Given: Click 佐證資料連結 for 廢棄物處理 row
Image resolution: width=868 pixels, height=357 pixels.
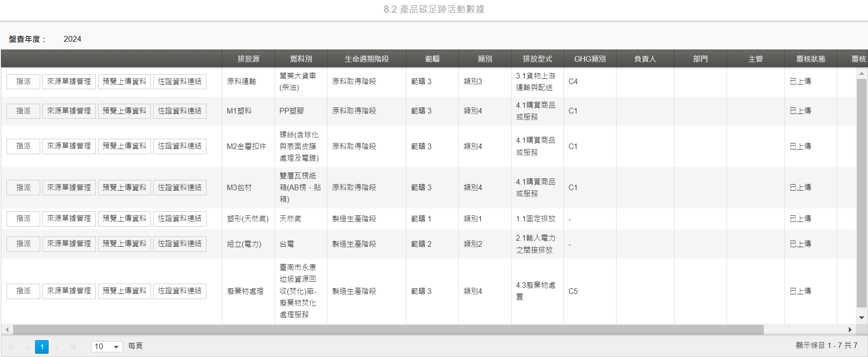Looking at the screenshot, I should pyautogui.click(x=180, y=291).
